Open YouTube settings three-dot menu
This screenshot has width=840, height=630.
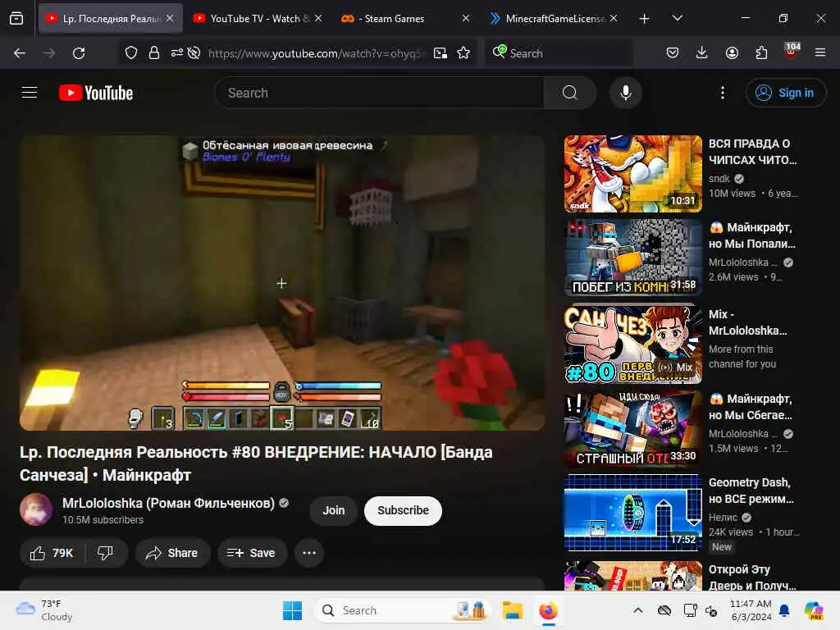pos(723,93)
